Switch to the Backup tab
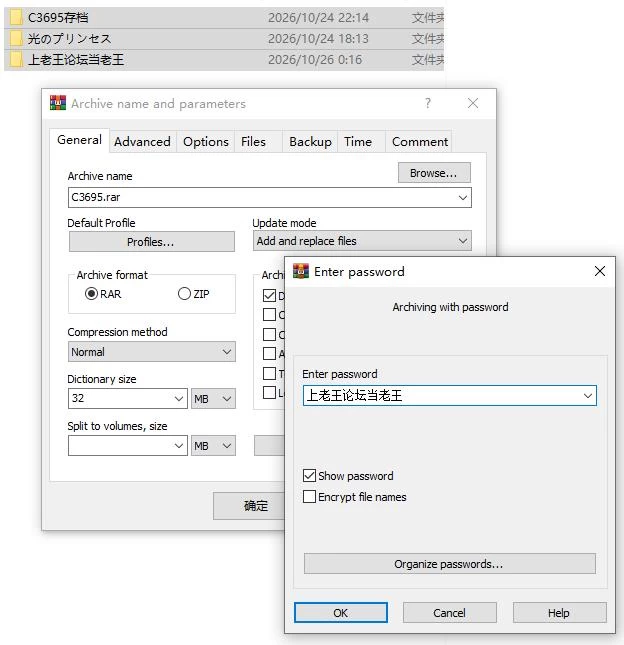Viewport: 624px width, 645px height. tap(310, 142)
